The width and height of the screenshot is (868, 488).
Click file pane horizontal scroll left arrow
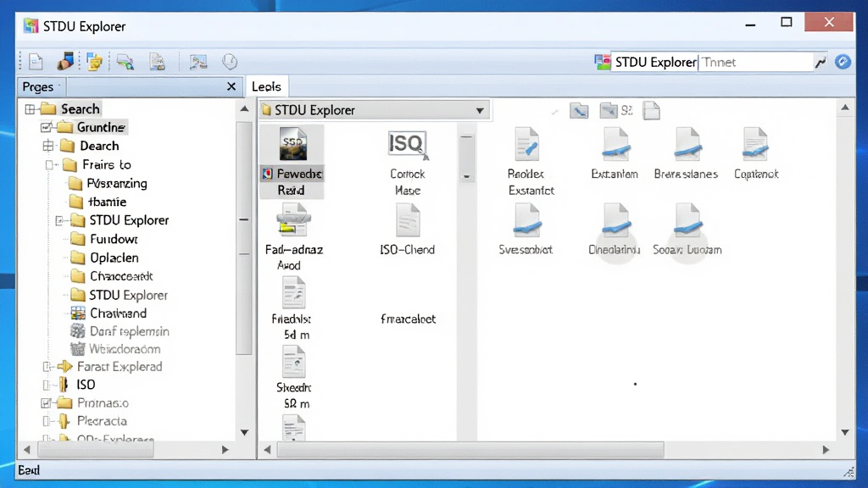pos(267,450)
